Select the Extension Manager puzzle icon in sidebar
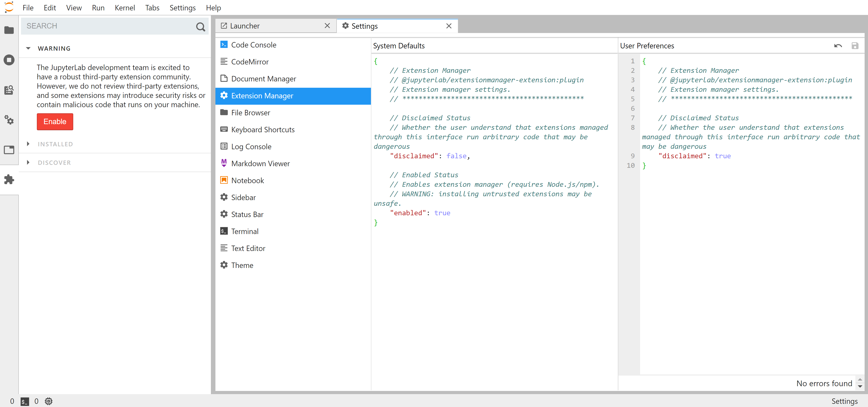The width and height of the screenshot is (868, 407). 9,180
